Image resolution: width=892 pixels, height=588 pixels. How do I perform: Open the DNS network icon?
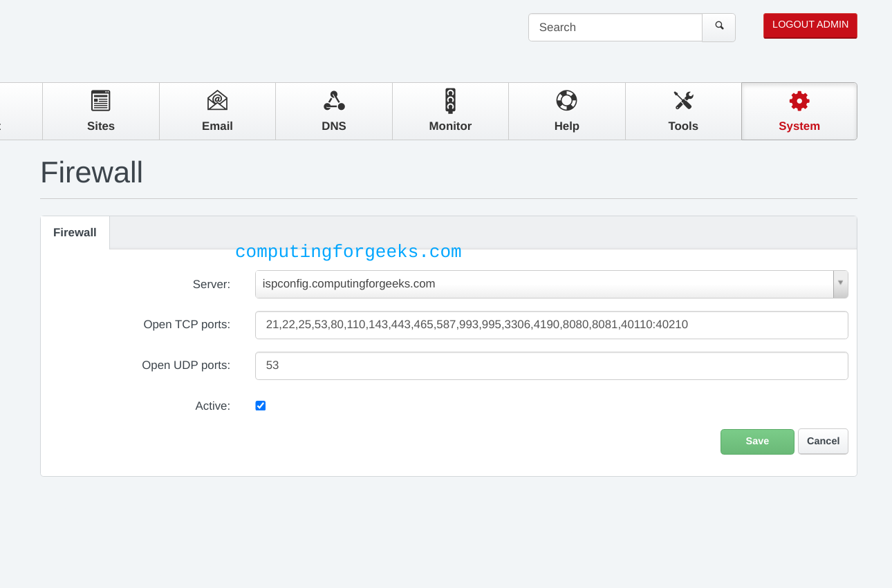[x=334, y=101]
